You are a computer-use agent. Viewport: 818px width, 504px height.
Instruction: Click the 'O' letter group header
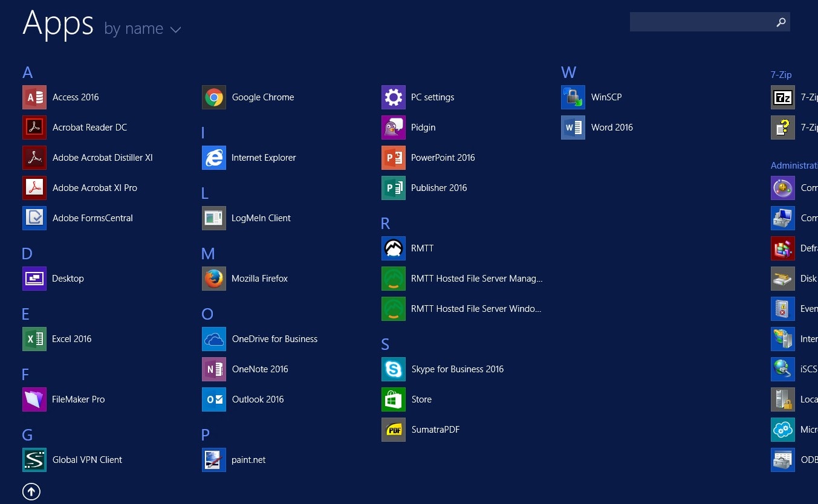point(207,314)
